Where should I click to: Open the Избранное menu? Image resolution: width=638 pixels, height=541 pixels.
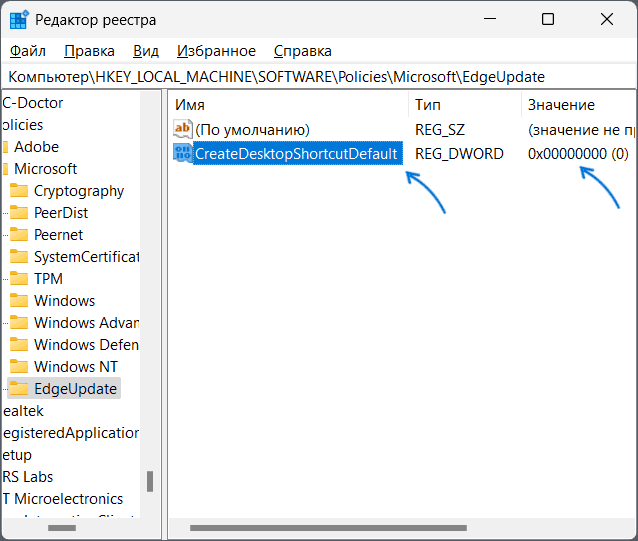[x=216, y=51]
